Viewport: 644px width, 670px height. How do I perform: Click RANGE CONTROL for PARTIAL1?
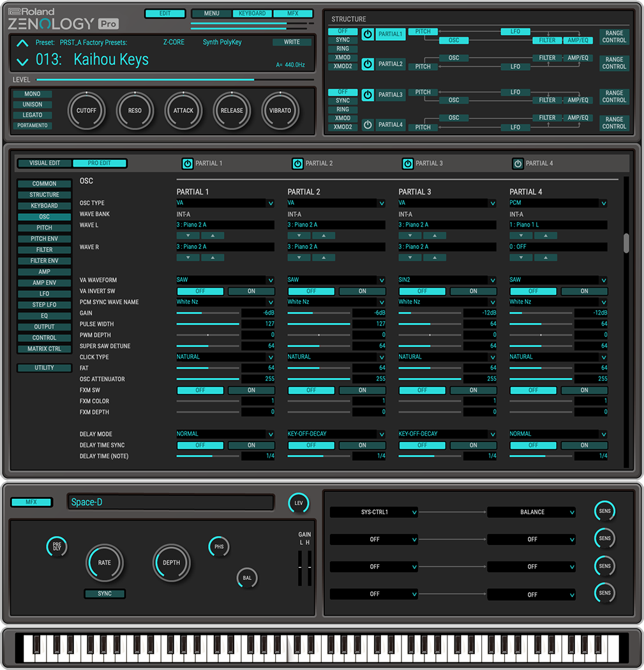[x=614, y=37]
